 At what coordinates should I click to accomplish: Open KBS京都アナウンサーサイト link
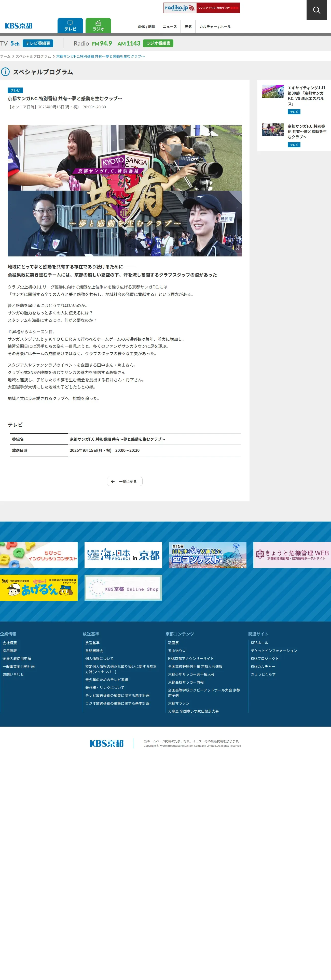coord(191,658)
